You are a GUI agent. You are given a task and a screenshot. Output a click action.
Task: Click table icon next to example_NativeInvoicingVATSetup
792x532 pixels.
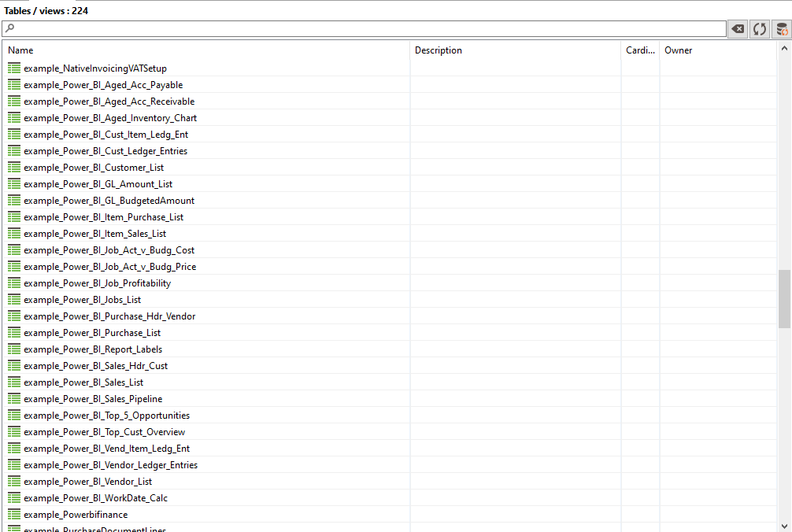14,68
